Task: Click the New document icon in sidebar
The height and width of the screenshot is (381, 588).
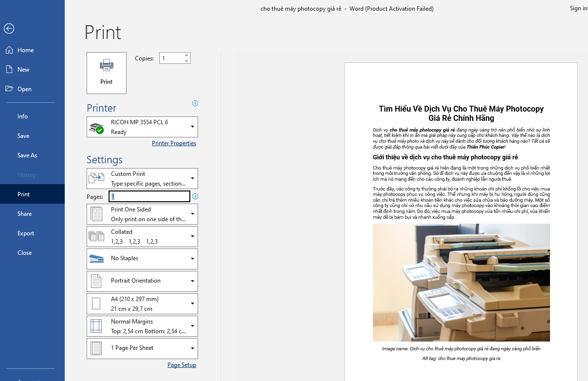Action: coord(9,70)
